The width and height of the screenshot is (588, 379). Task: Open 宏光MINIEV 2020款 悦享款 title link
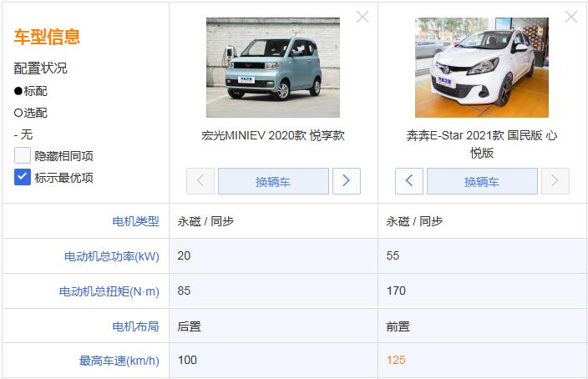(273, 135)
